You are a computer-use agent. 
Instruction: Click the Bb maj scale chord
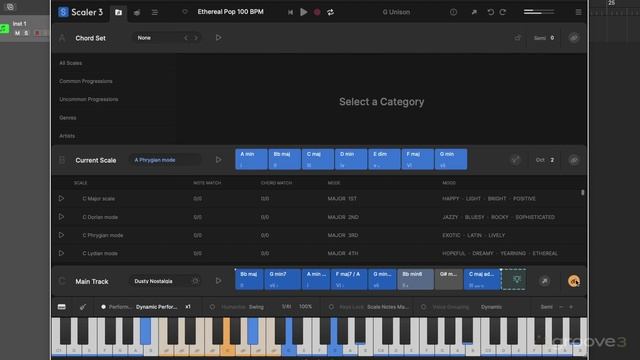(x=284, y=159)
